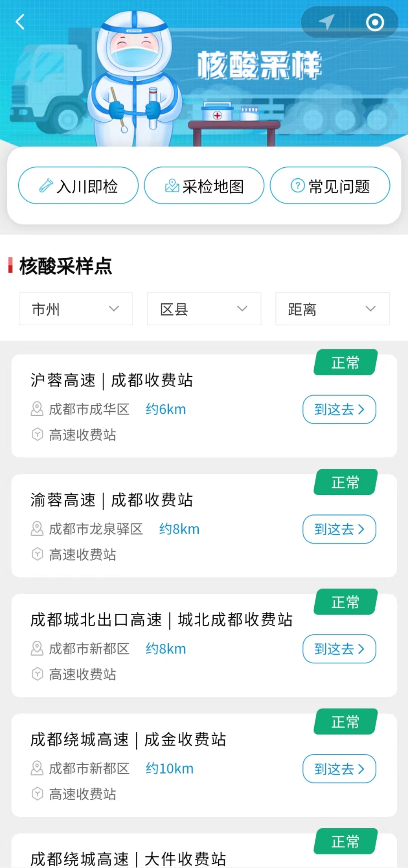The width and height of the screenshot is (408, 868).
Task: Expand the 区县 dropdown filter
Action: click(x=204, y=309)
